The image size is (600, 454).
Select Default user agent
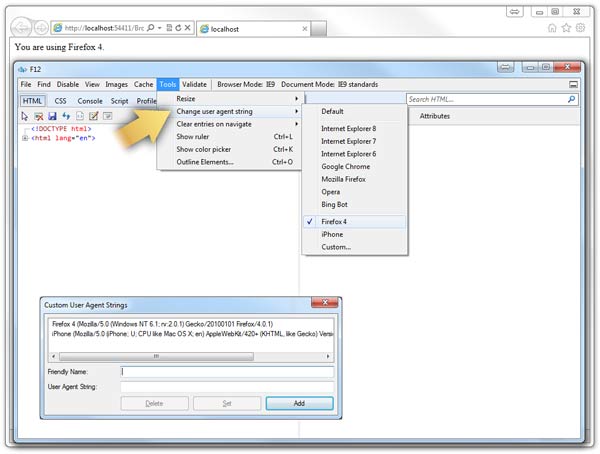(x=355, y=111)
